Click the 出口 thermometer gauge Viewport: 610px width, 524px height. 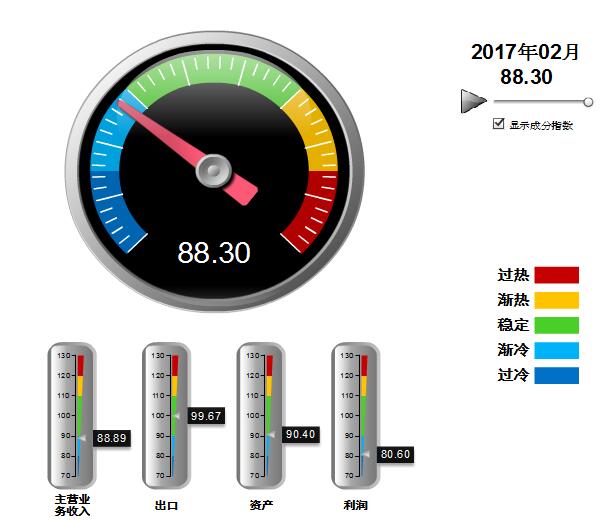166,414
